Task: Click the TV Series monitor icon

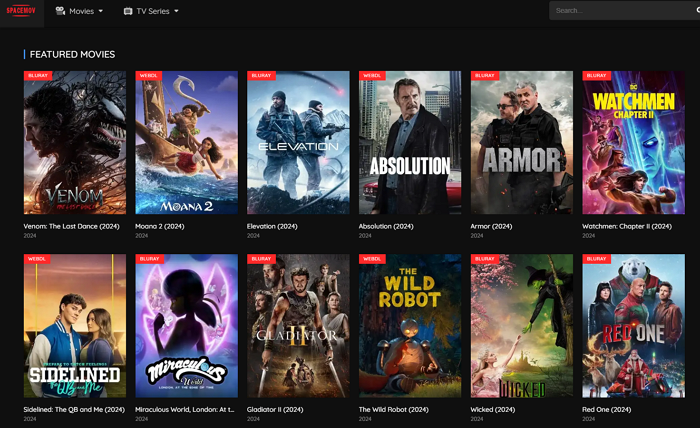Action: pos(128,11)
